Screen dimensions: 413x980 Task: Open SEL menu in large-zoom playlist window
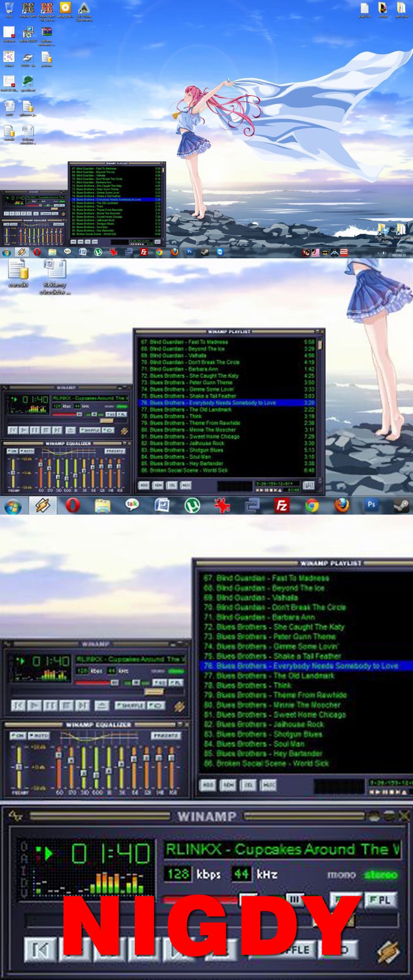pyautogui.click(x=248, y=785)
